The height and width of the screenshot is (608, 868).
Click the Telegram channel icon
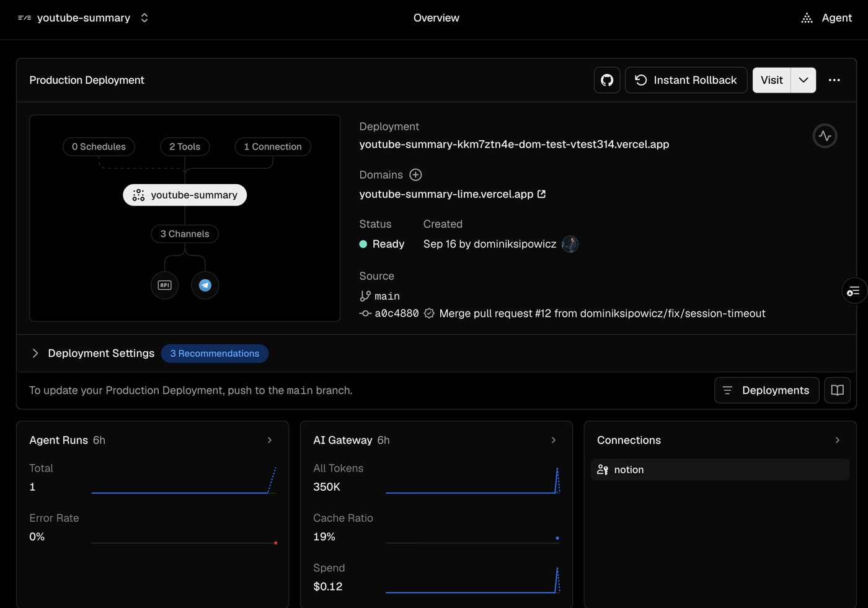205,285
